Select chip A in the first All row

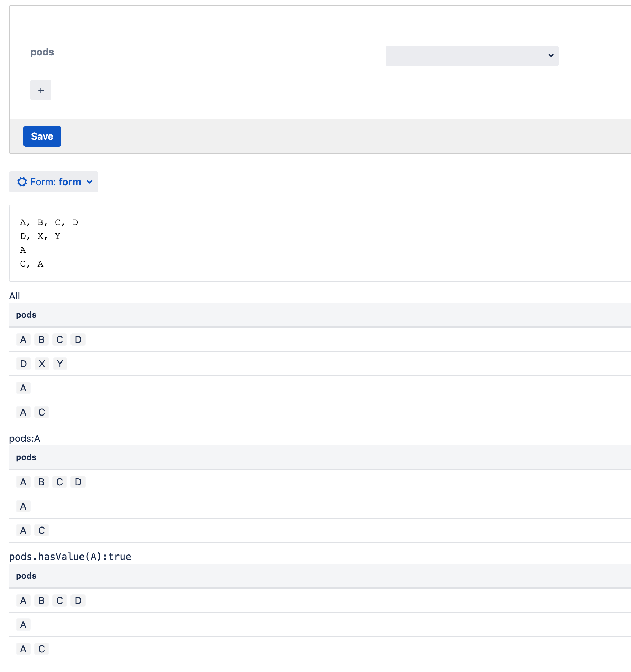23,339
